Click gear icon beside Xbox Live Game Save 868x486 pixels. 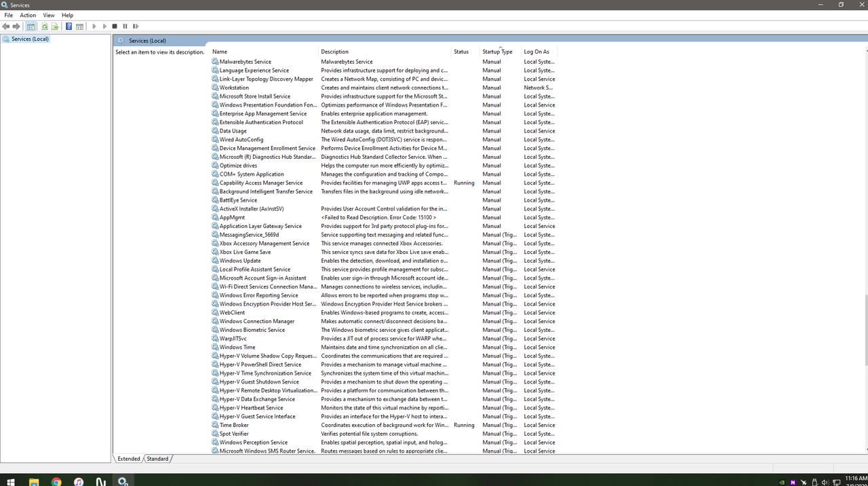[x=215, y=252]
